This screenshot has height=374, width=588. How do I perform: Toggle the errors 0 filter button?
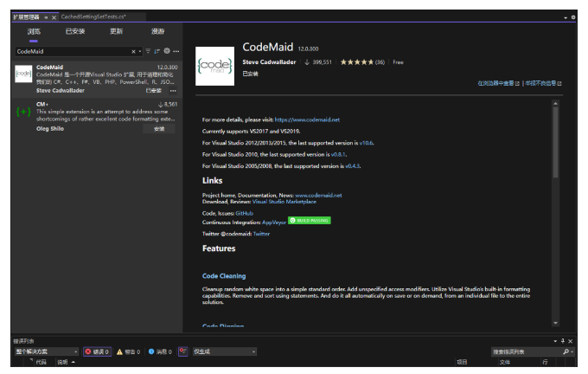(x=97, y=351)
